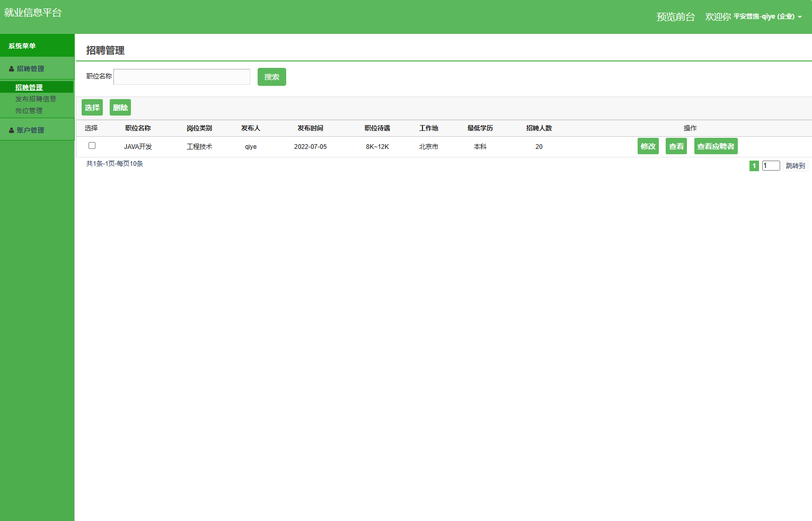This screenshot has height=521, width=812.
Task: Click the 操作 column header
Action: (690, 128)
